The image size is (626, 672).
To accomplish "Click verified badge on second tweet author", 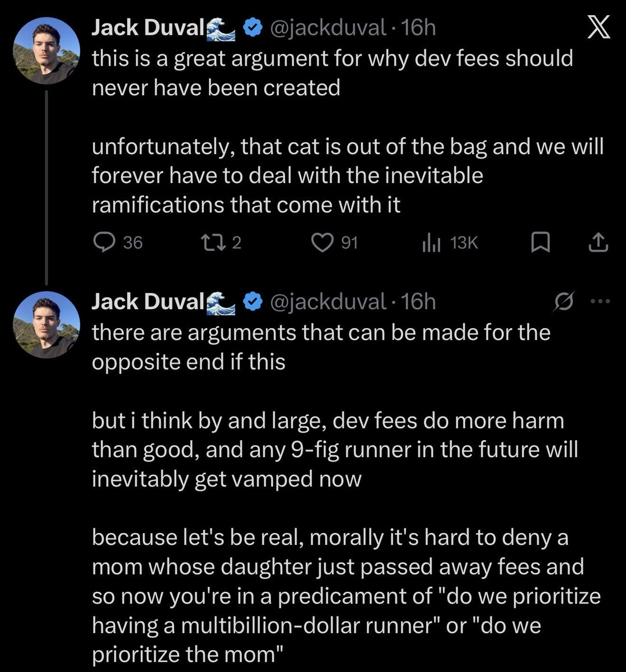I will (x=254, y=302).
